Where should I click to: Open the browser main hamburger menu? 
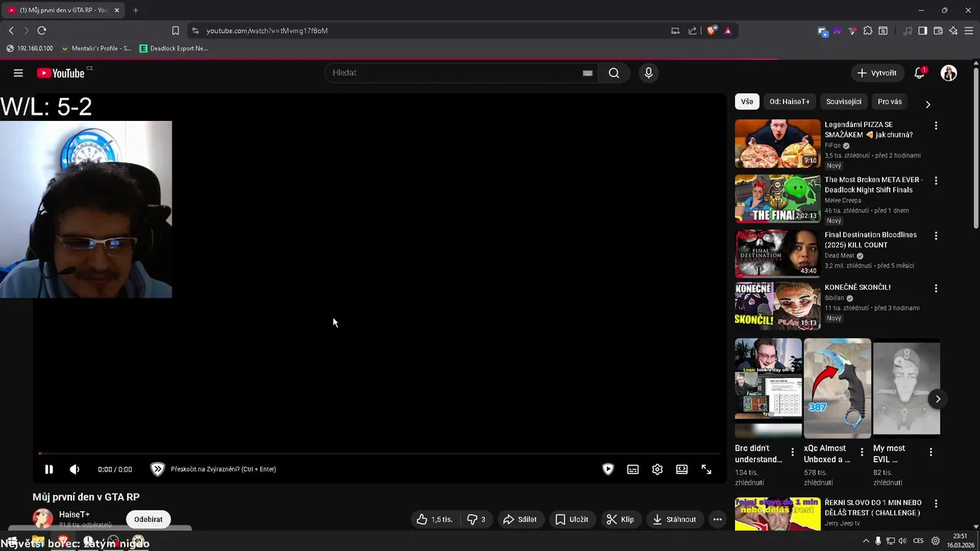coord(969,31)
